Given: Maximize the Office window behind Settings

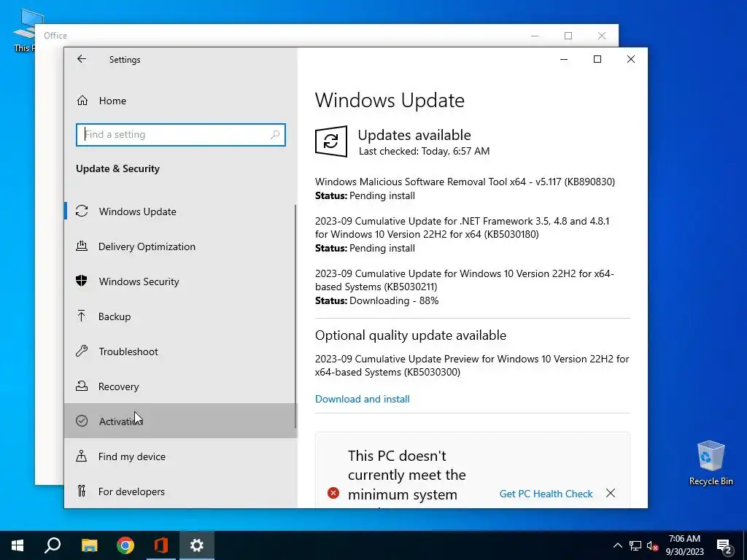Looking at the screenshot, I should (x=568, y=36).
